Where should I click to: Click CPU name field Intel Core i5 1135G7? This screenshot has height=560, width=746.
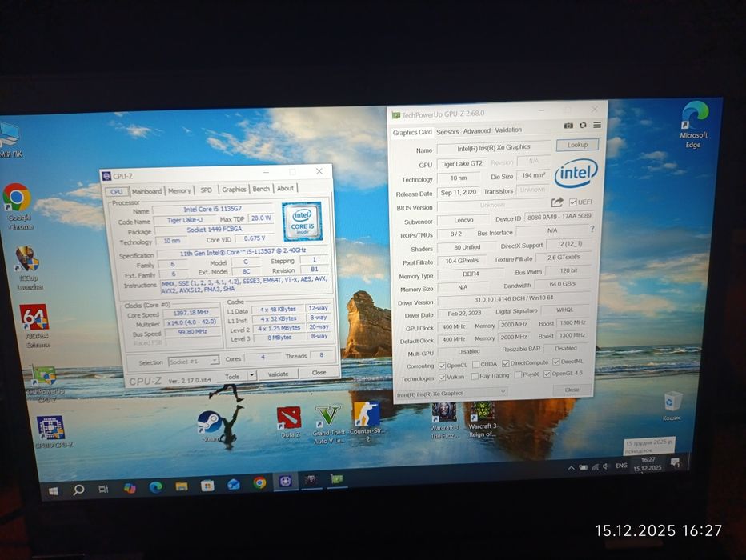pos(213,209)
